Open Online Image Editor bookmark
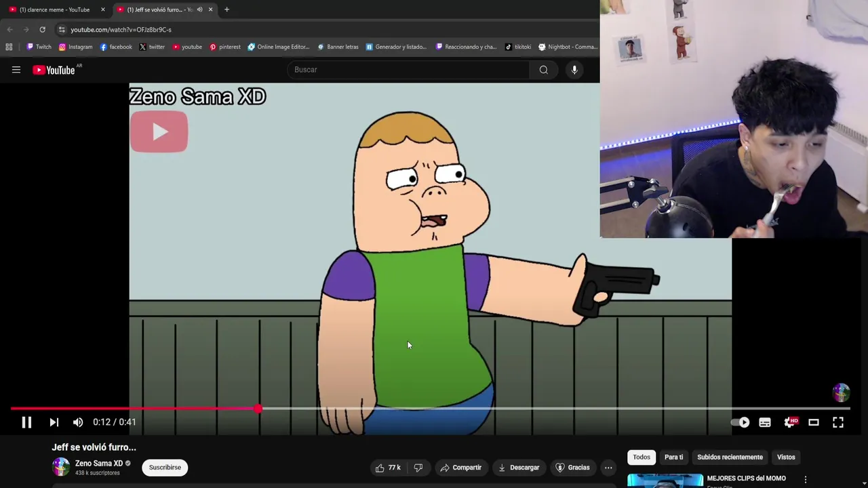 (279, 47)
